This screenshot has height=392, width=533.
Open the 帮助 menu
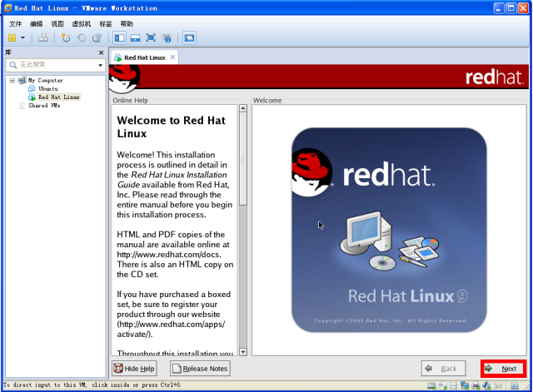[127, 24]
